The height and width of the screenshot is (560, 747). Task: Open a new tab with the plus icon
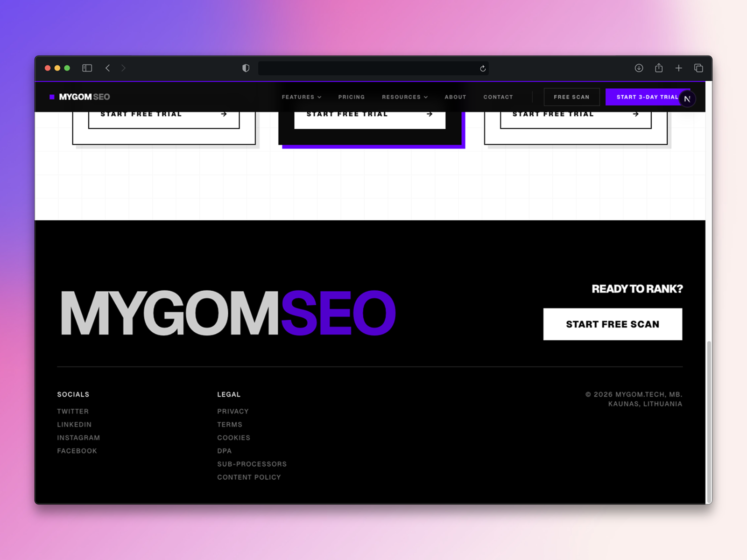(679, 68)
